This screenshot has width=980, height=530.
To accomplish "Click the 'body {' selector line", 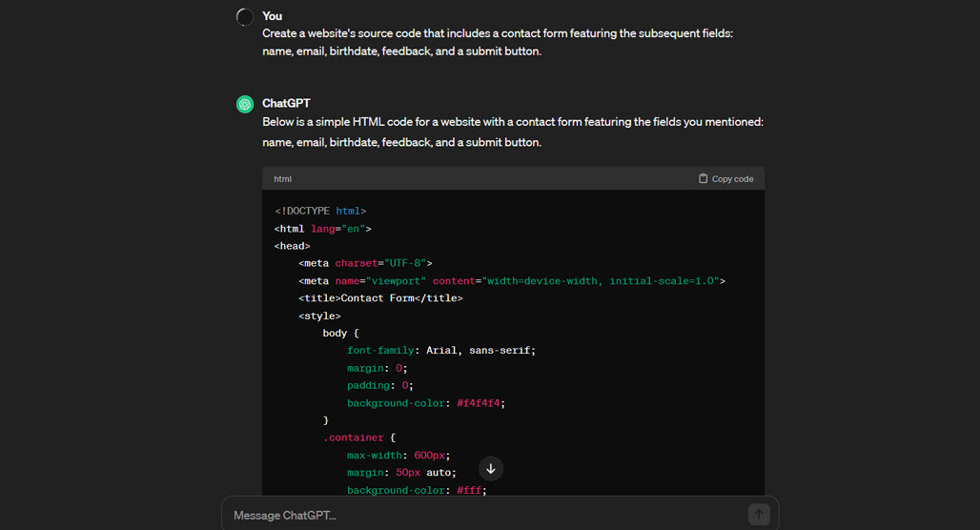I will 340,333.
